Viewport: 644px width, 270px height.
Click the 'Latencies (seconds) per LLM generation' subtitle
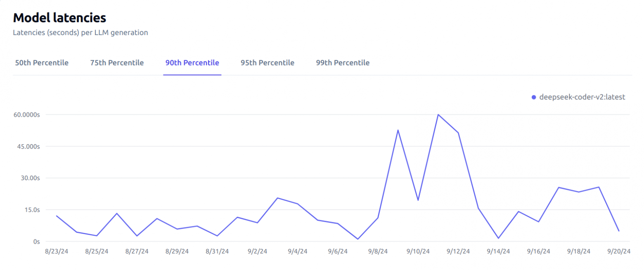(80, 33)
